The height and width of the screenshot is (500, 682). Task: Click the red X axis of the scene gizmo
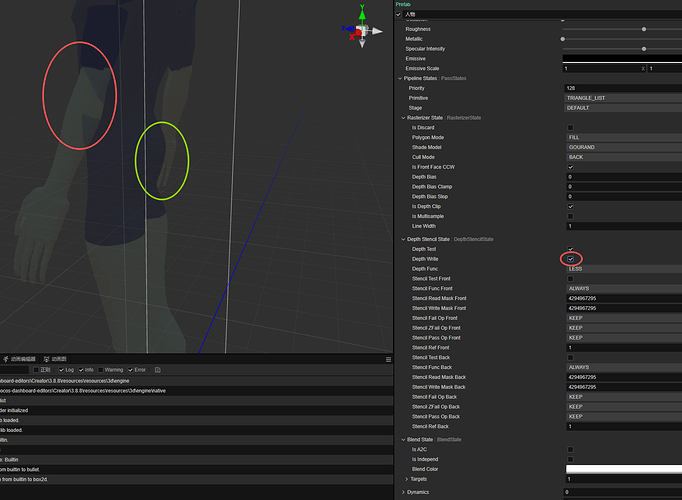(x=352, y=37)
